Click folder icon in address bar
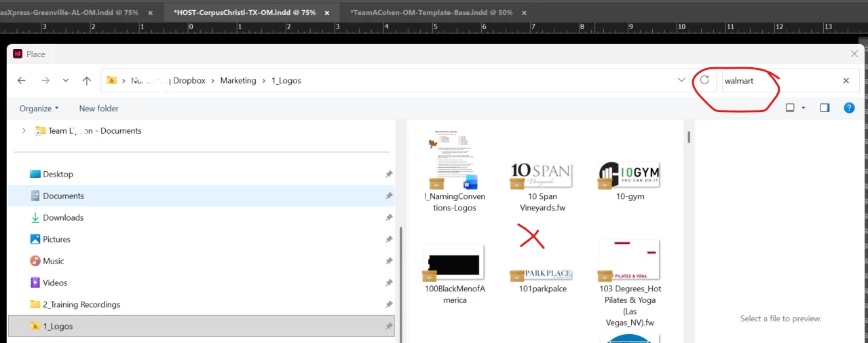The width and height of the screenshot is (868, 343). (111, 80)
